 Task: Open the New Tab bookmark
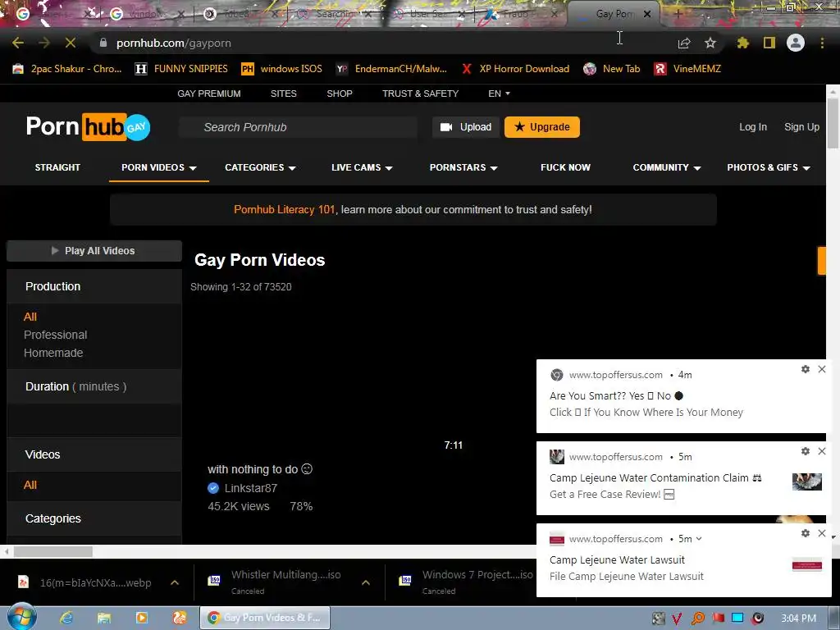tap(612, 69)
